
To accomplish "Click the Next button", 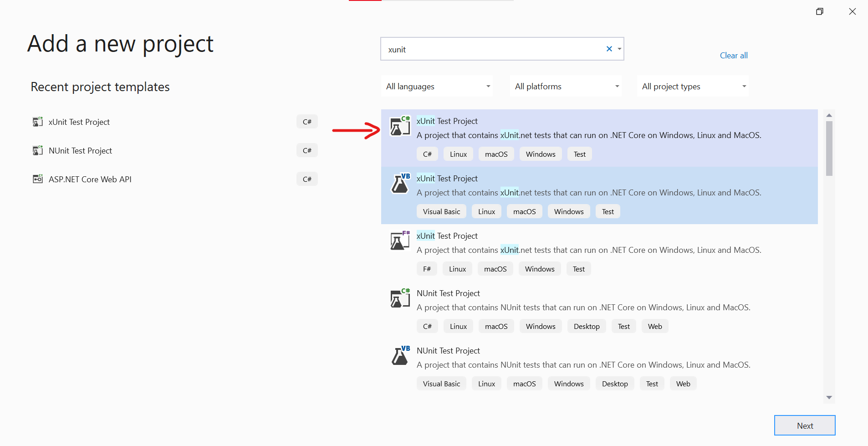I will [x=804, y=425].
